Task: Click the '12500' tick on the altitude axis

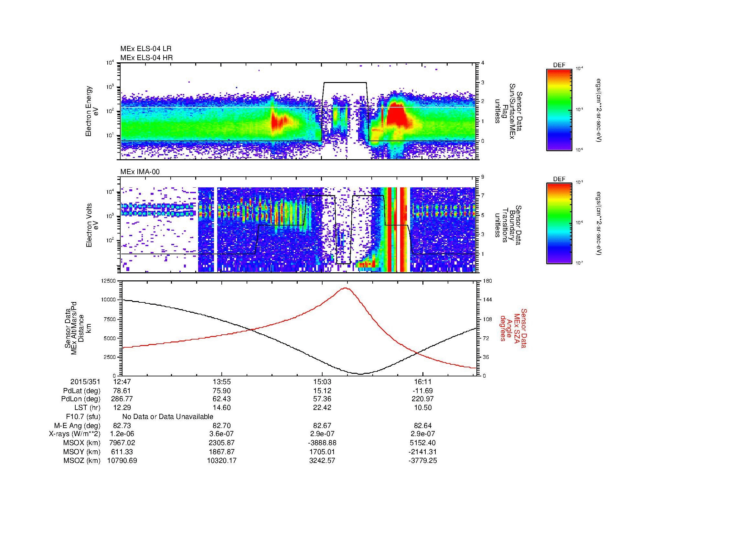Action: pyautogui.click(x=109, y=281)
